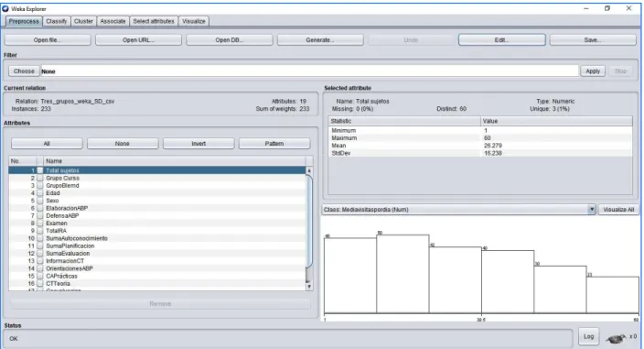This screenshot has height=349, width=644.
Task: Switch to the Cluster tab
Action: tap(83, 21)
